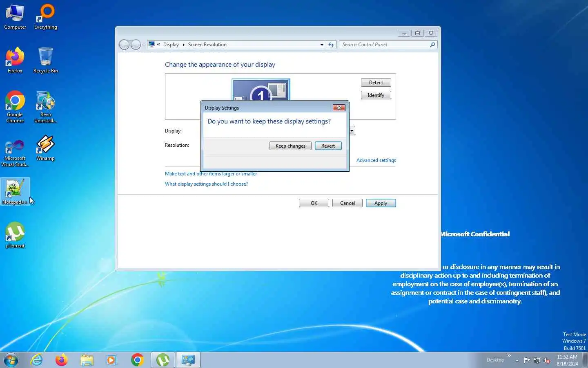
Task: Expand the breadcrumb's double chevron
Action: pyautogui.click(x=158, y=45)
